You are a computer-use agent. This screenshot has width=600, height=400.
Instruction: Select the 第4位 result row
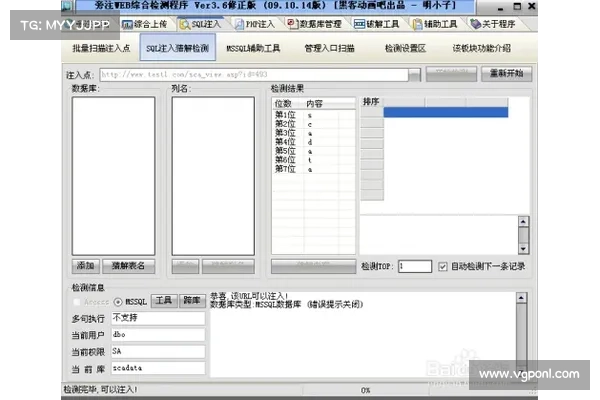(x=313, y=142)
